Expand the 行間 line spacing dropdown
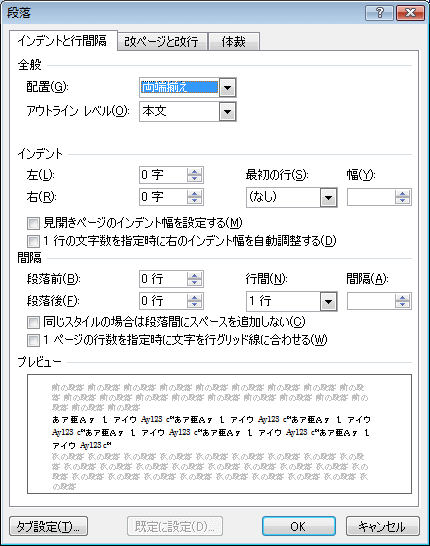 [328, 302]
